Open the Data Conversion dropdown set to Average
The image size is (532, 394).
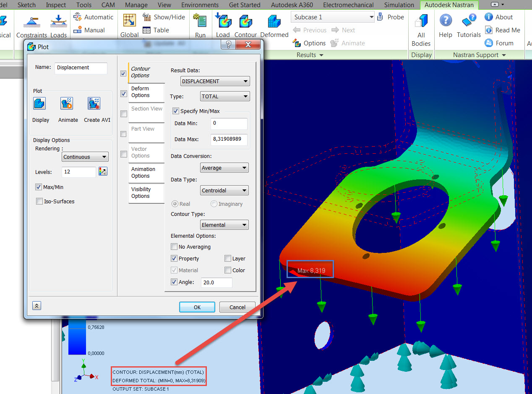tap(224, 168)
